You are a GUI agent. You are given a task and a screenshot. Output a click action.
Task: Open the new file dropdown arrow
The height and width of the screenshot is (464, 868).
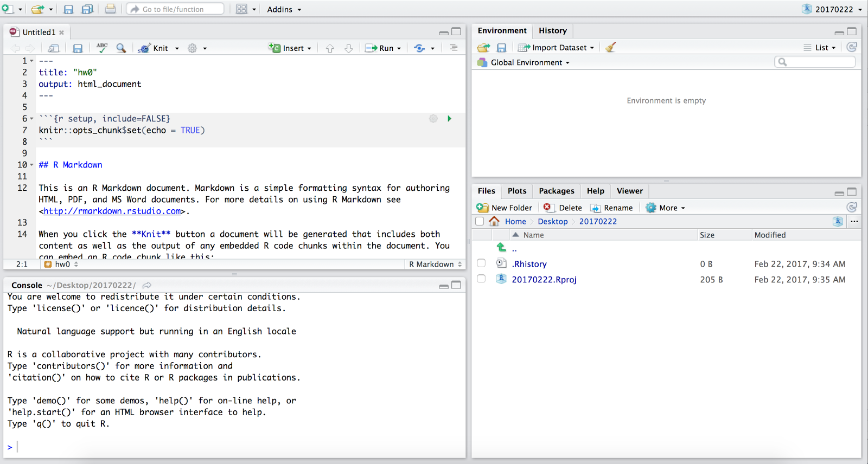tap(21, 10)
